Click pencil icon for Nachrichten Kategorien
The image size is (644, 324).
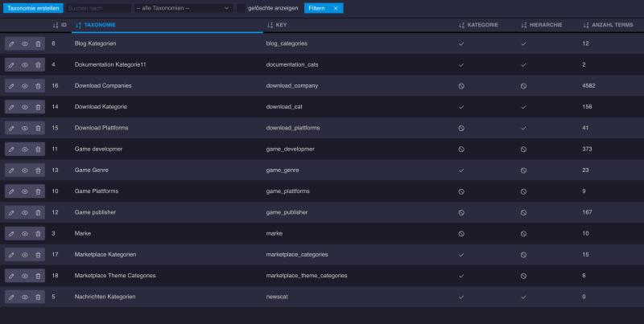(x=11, y=297)
